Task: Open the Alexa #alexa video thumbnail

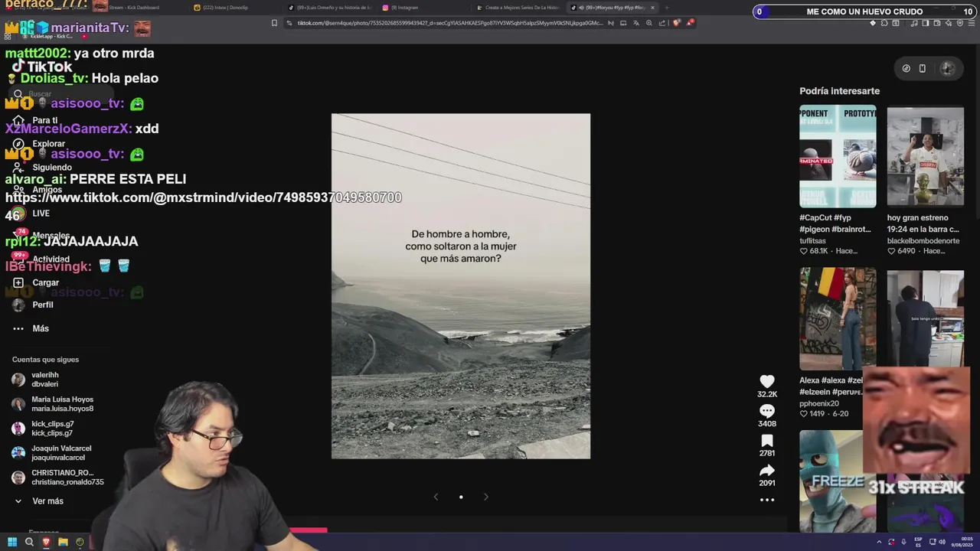Action: (x=838, y=318)
